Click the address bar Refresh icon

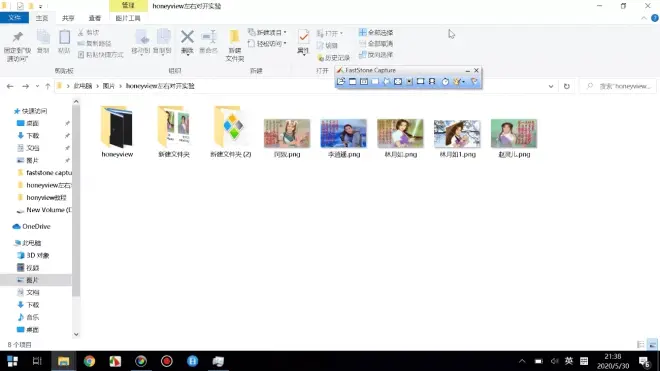(x=567, y=86)
